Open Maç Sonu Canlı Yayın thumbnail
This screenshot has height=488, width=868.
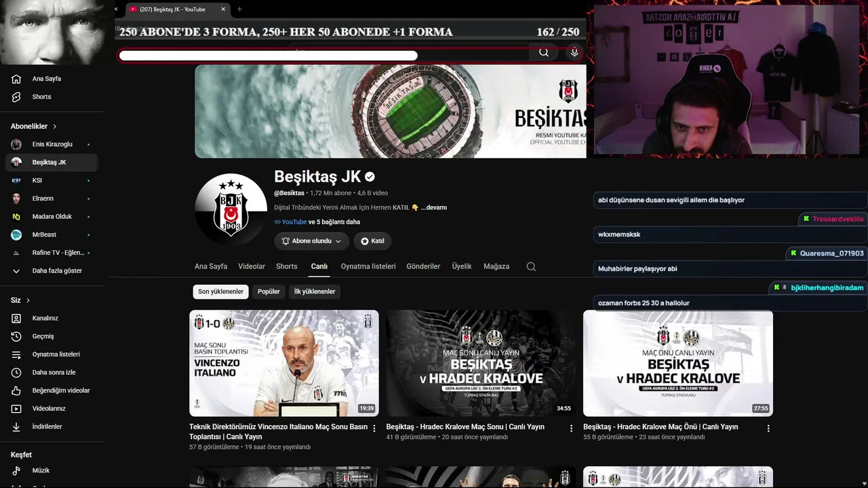click(481, 363)
